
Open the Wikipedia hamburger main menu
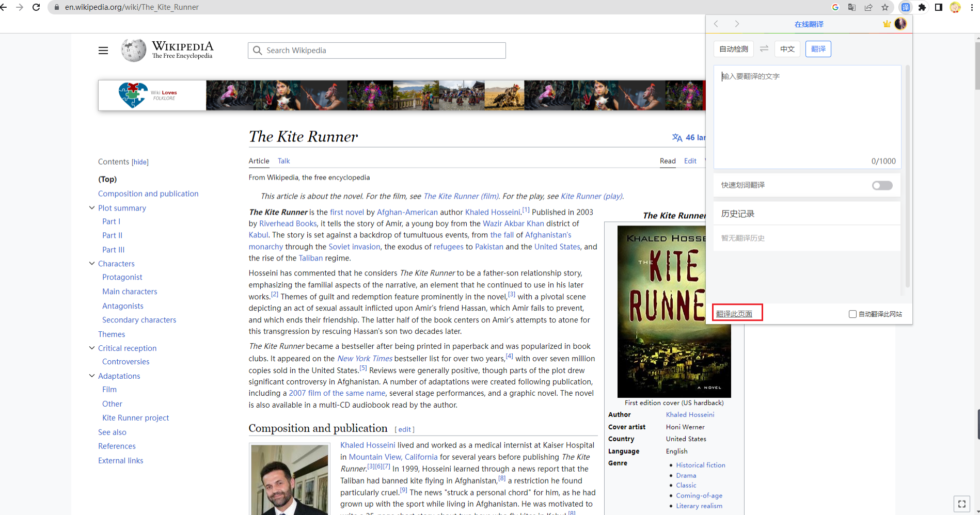tap(103, 51)
